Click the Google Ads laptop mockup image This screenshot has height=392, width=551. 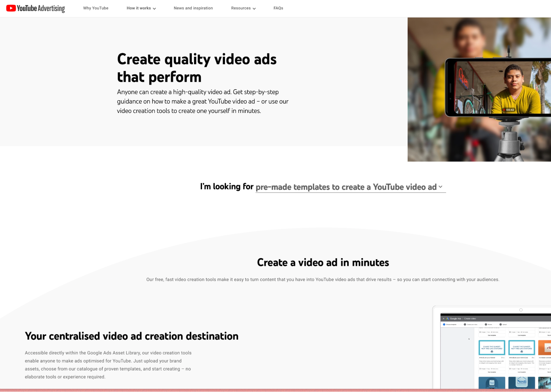point(492,348)
